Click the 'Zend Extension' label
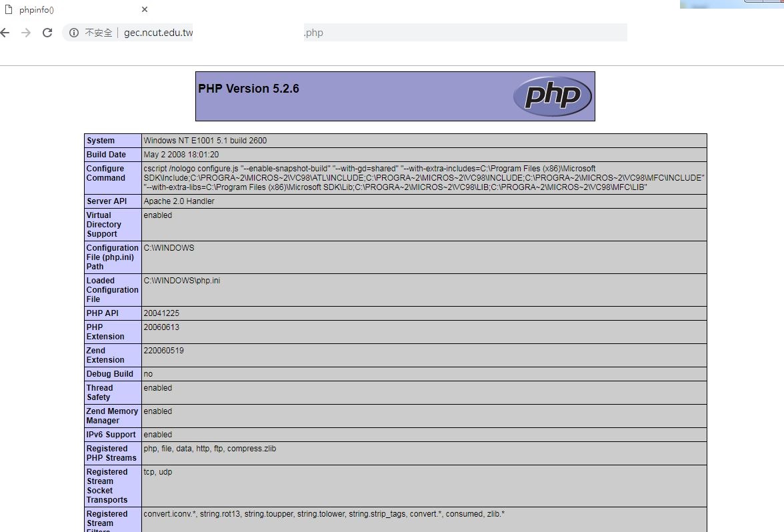Image resolution: width=784 pixels, height=532 pixels. point(105,355)
